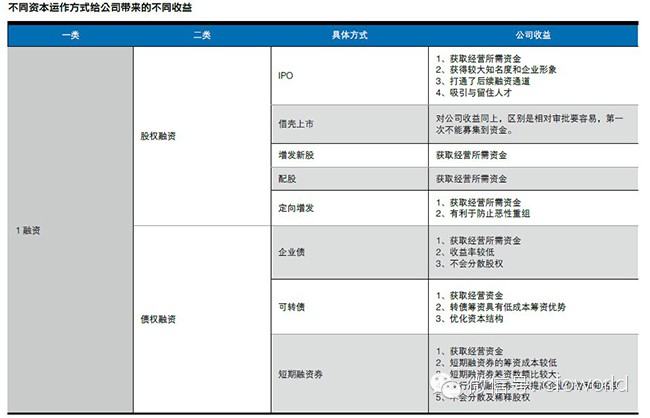Click the line 短期融资券的筹资成本较低

tap(497, 362)
